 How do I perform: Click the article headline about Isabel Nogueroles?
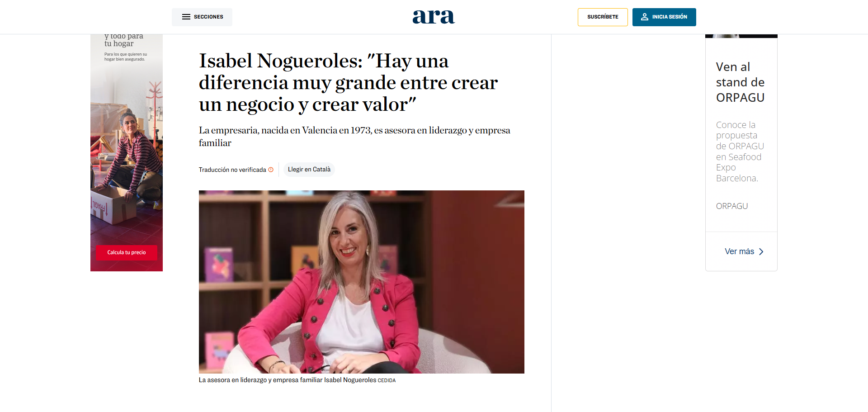(x=348, y=82)
